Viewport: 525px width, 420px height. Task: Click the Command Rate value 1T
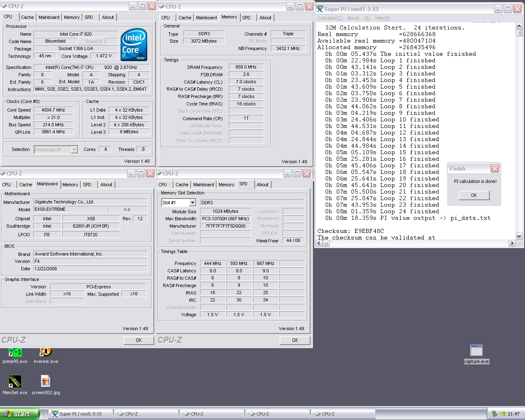pyautogui.click(x=246, y=118)
